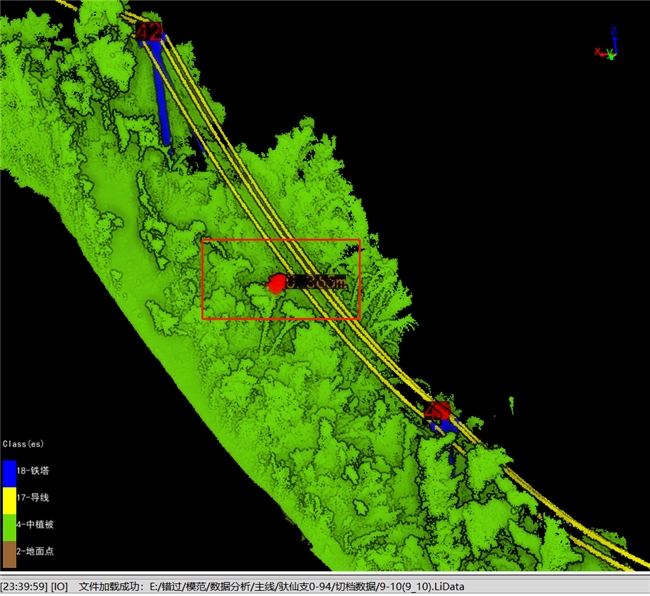Select the 17-导线 class label
Image resolution: width=650 pixels, height=596 pixels.
click(36, 495)
